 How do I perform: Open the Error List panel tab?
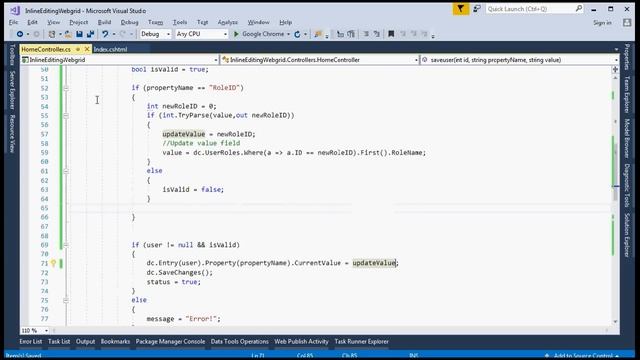point(31,342)
